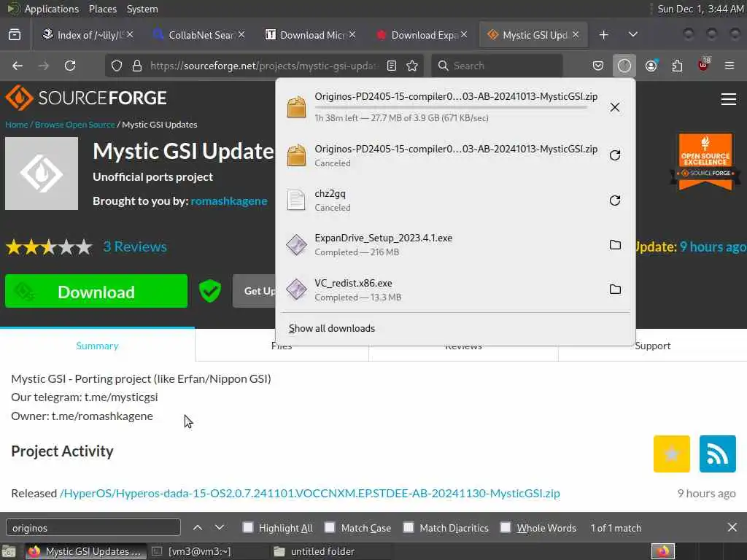Toggle reader view icon in address bar
747x560 pixels.
tap(392, 66)
